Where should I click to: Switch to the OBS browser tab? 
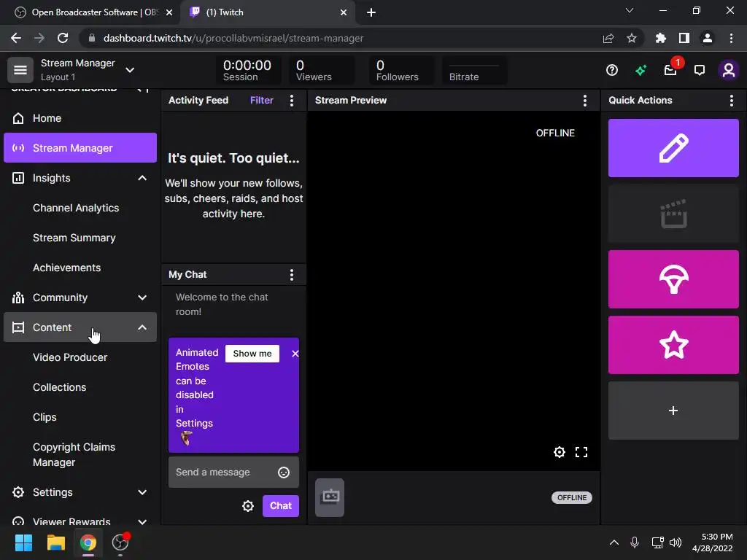click(90, 12)
